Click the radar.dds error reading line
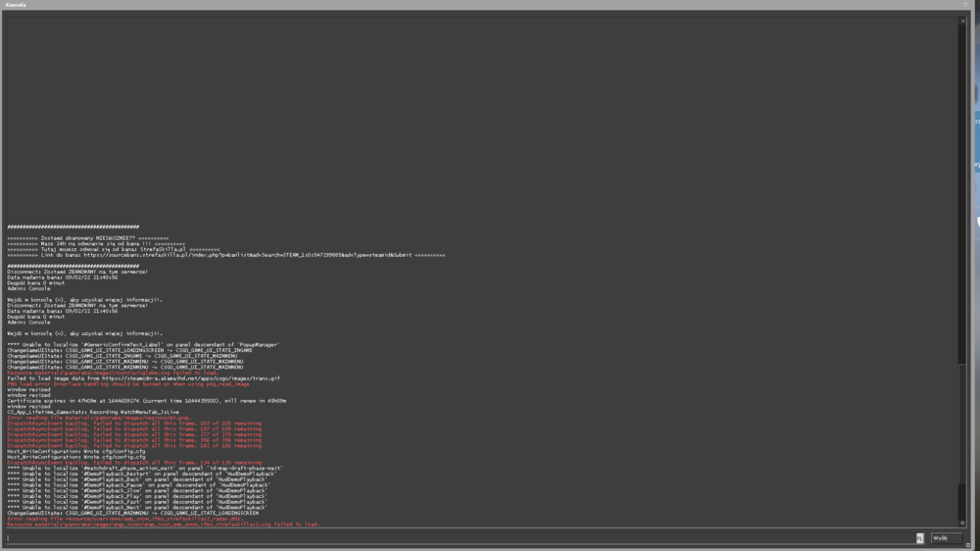The height and width of the screenshot is (551, 980). (125, 519)
